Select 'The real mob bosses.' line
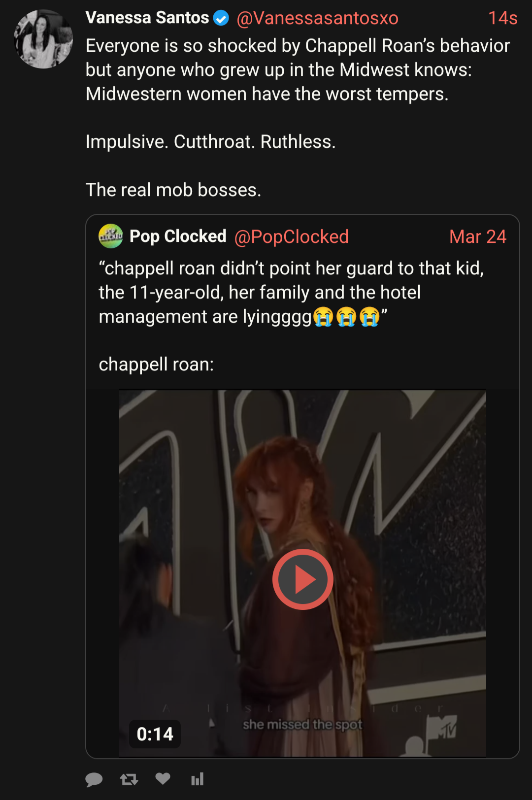 173,190
